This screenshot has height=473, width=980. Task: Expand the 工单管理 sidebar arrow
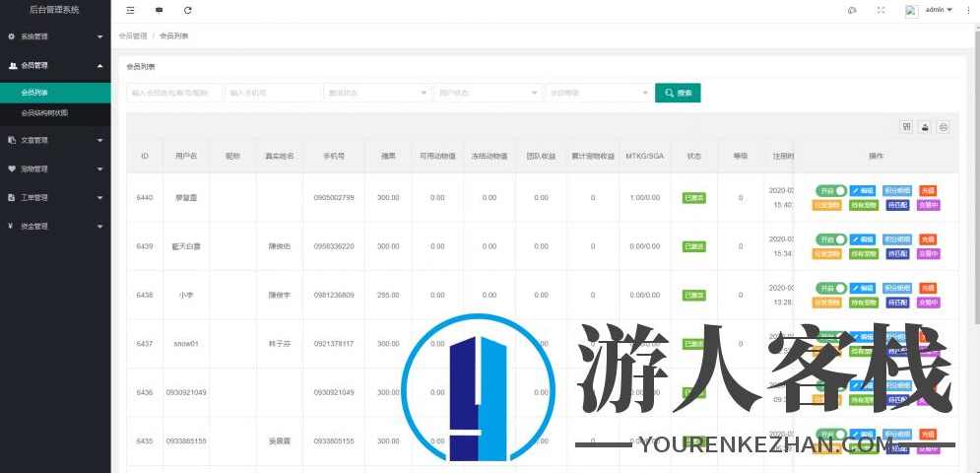click(100, 198)
